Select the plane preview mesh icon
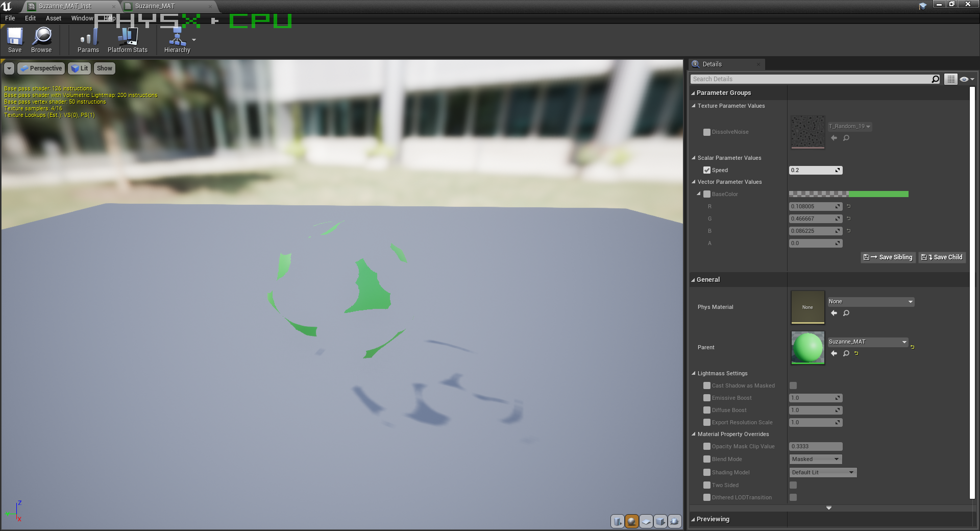 [x=646, y=521]
